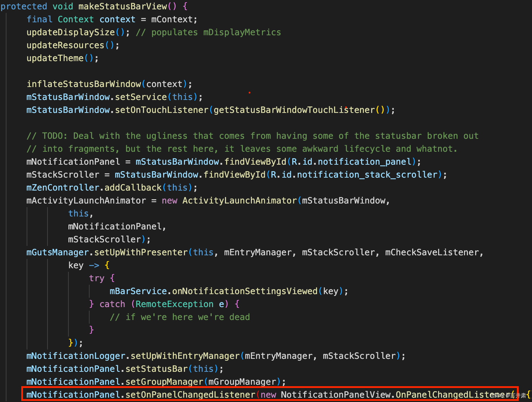Image resolution: width=532 pixels, height=402 pixels.
Task: Click mGutsManager.setUpWithPresenter call
Action: coord(107,252)
